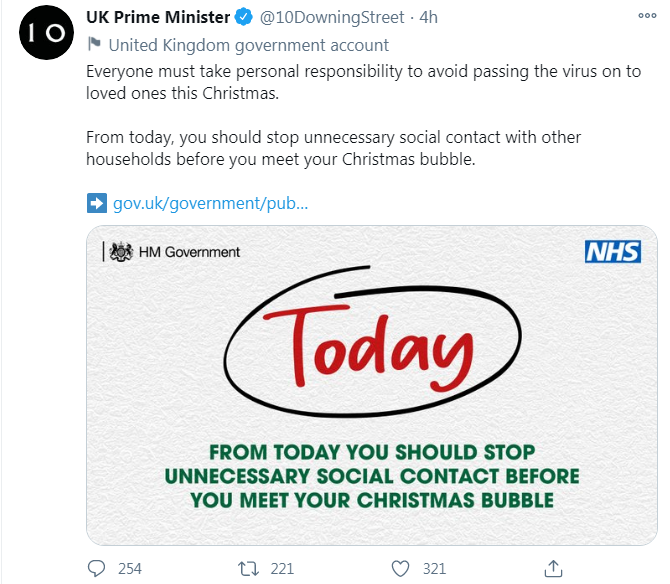The height and width of the screenshot is (584, 670).
Task: Click the share tweet icon
Action: (553, 568)
